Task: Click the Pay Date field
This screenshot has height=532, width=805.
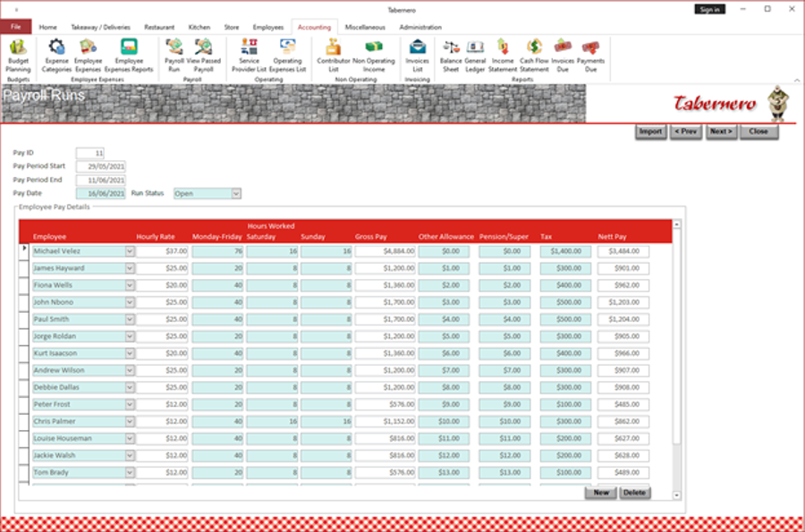Action: pos(100,193)
